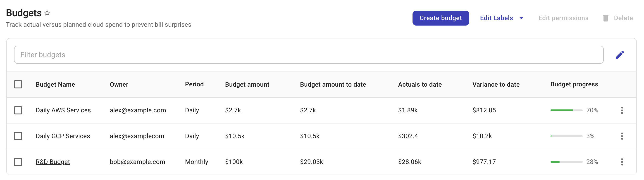The height and width of the screenshot is (180, 644).
Task: Open more options for Daily AWS Services
Action: tap(622, 110)
